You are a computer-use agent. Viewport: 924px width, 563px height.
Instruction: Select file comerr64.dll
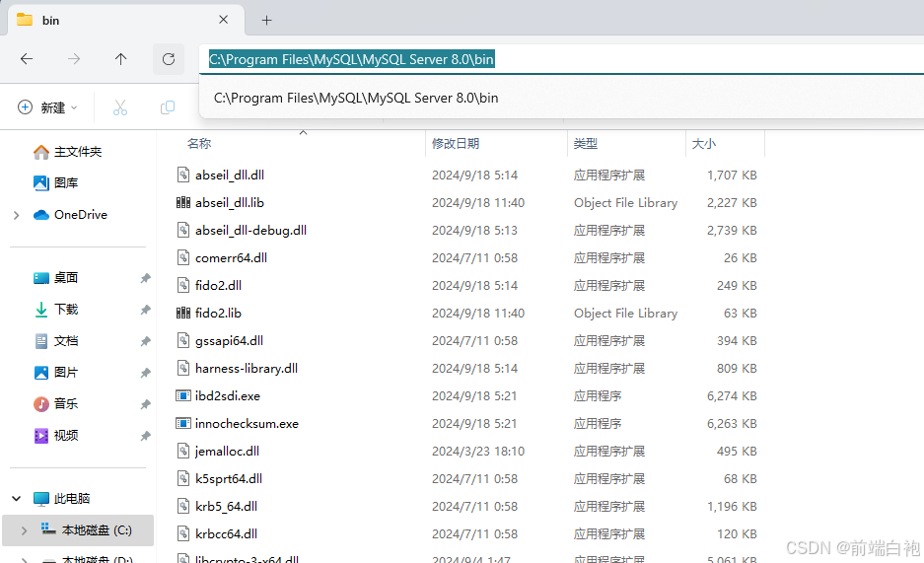tap(231, 258)
